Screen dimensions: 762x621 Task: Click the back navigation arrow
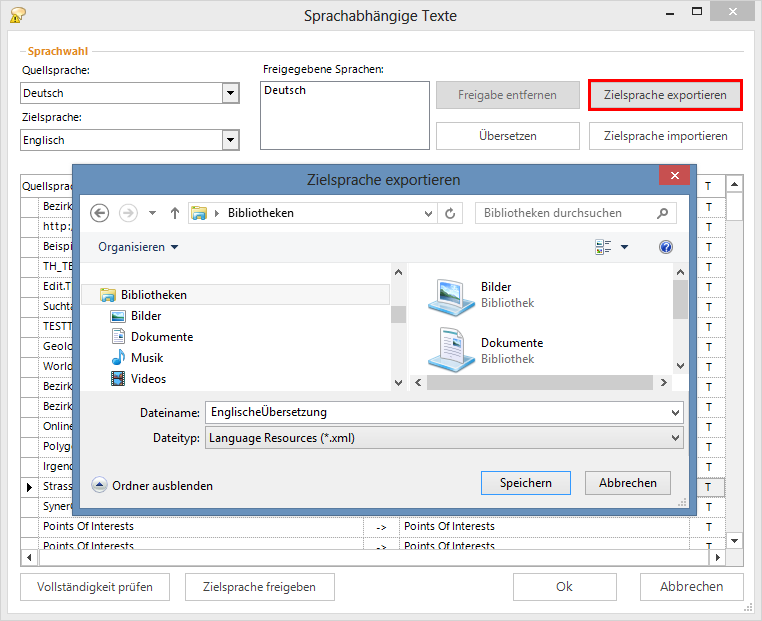pos(99,213)
